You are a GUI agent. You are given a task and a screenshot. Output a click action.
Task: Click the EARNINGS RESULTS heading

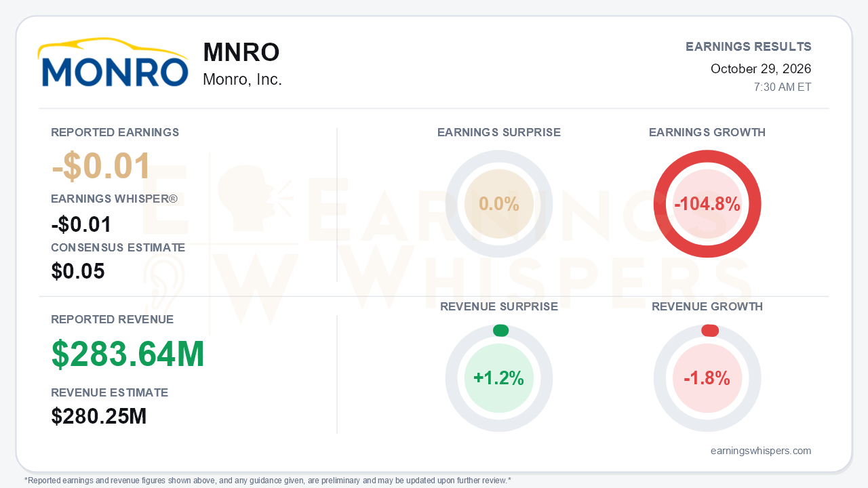pos(749,47)
